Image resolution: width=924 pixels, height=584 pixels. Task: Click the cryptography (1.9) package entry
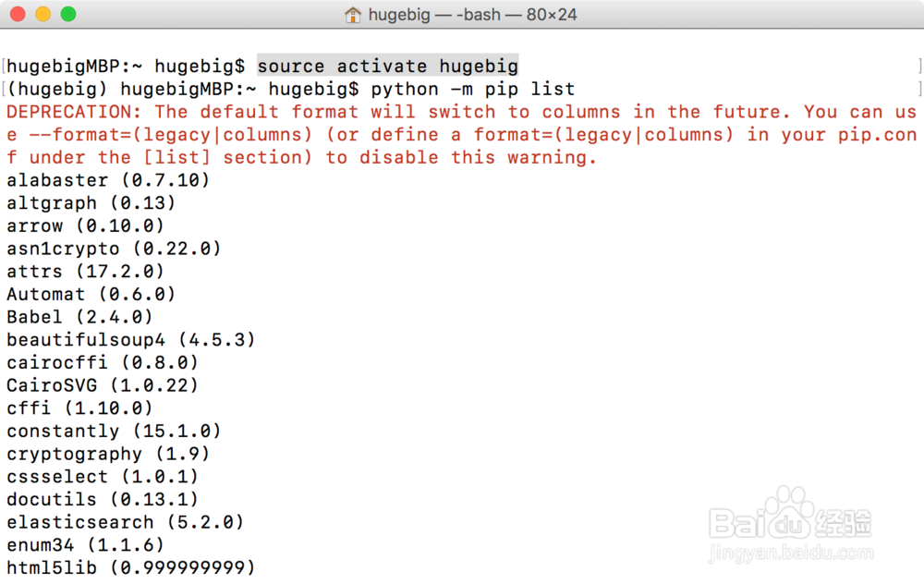click(108, 454)
